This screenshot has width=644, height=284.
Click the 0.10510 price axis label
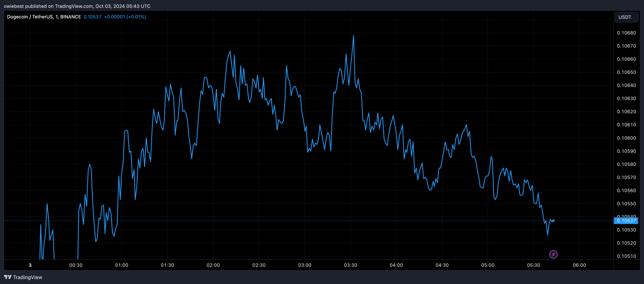[x=626, y=256]
